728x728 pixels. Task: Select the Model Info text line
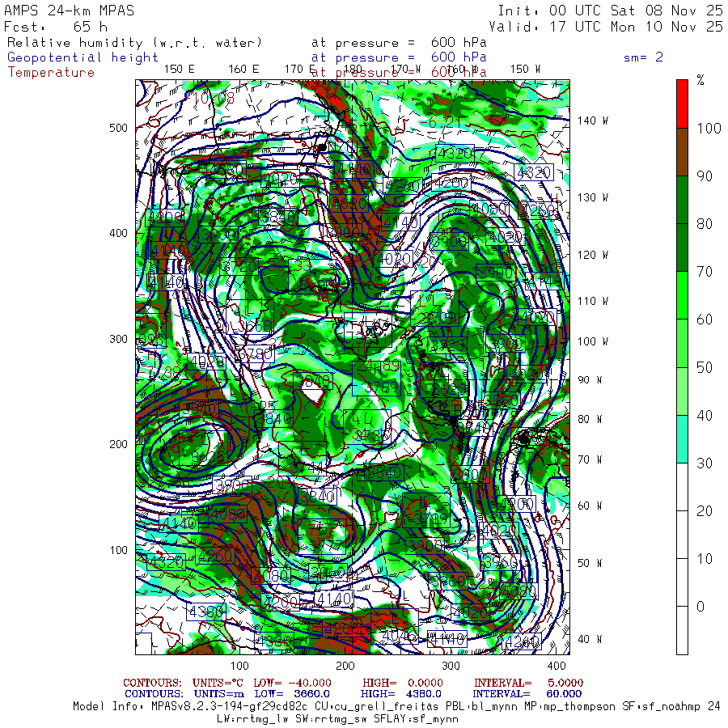coord(396,706)
